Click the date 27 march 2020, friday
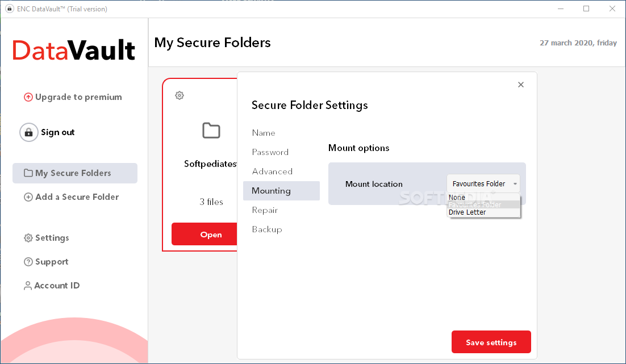626x364 pixels. pyautogui.click(x=578, y=43)
